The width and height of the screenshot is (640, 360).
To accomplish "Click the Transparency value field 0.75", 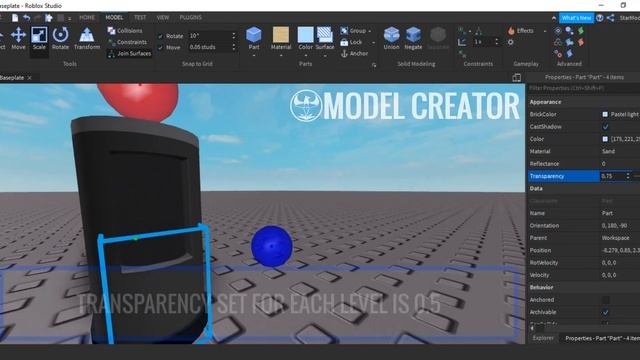I will coord(612,176).
